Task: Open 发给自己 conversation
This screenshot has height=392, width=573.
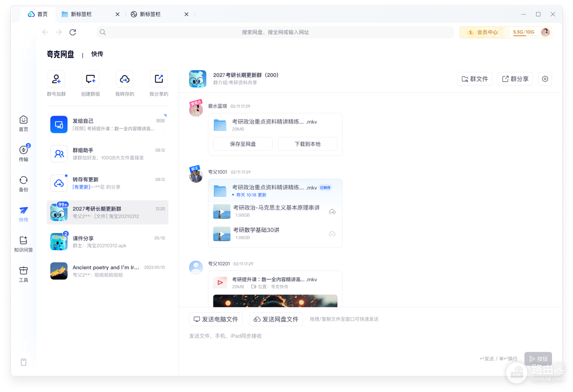Action: [107, 124]
